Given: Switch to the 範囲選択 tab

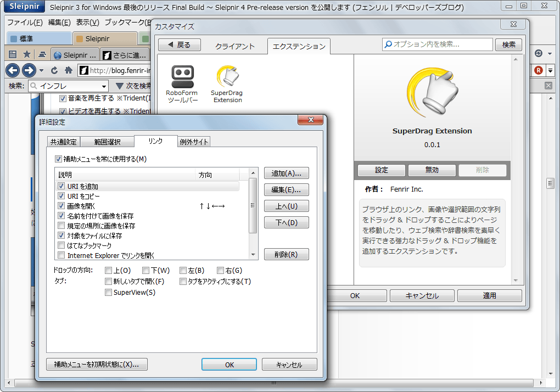Looking at the screenshot, I should (x=107, y=142).
